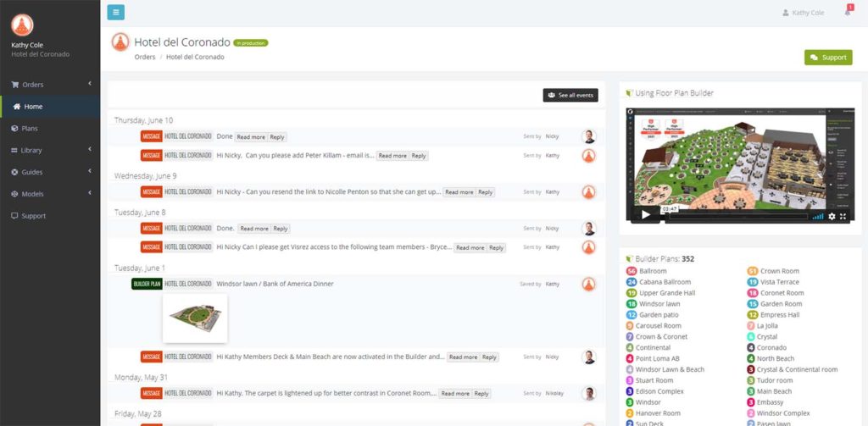Expand the Orders sidebar chevron
This screenshot has width=868, height=426.
click(90, 84)
